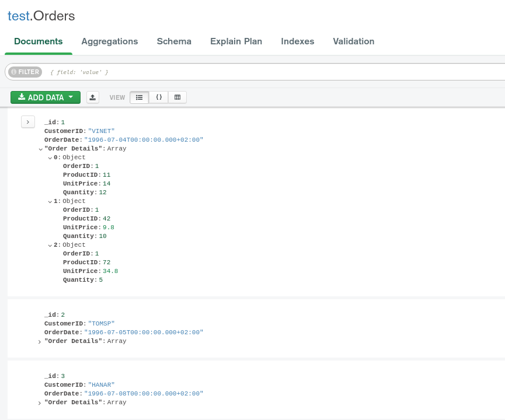The height and width of the screenshot is (420, 505).
Task: Click Quantity value 12
Action: (x=103, y=192)
